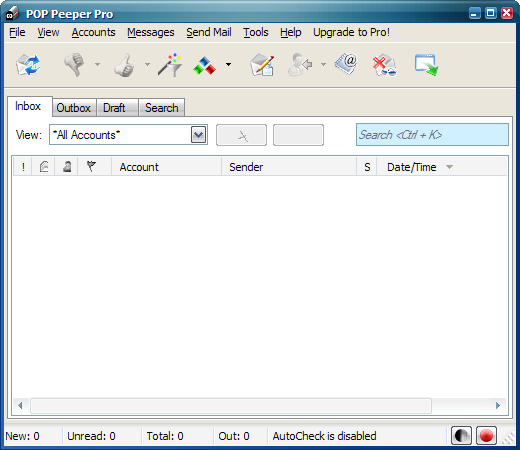Sort by person icon column header
The image size is (520, 450).
point(67,167)
